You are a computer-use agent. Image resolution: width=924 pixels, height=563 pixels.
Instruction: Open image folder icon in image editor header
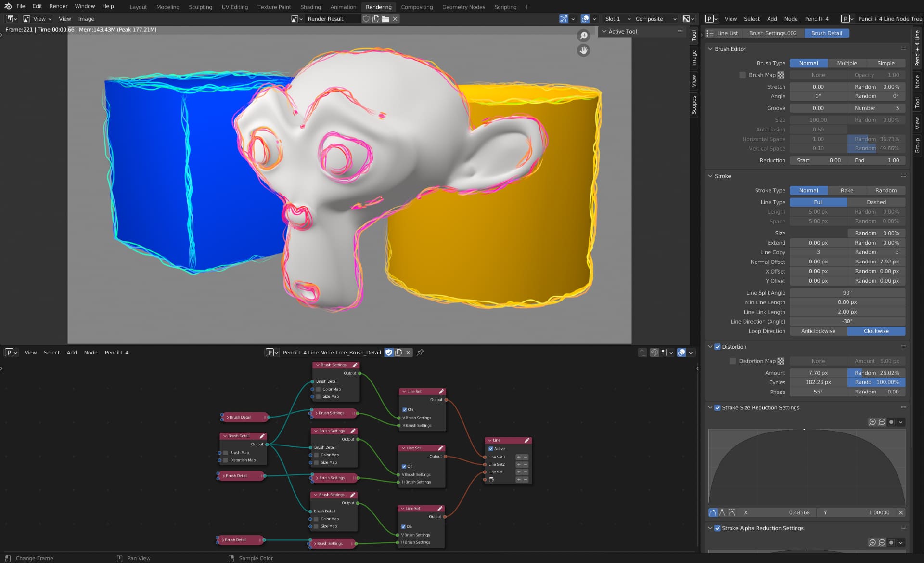click(x=385, y=19)
